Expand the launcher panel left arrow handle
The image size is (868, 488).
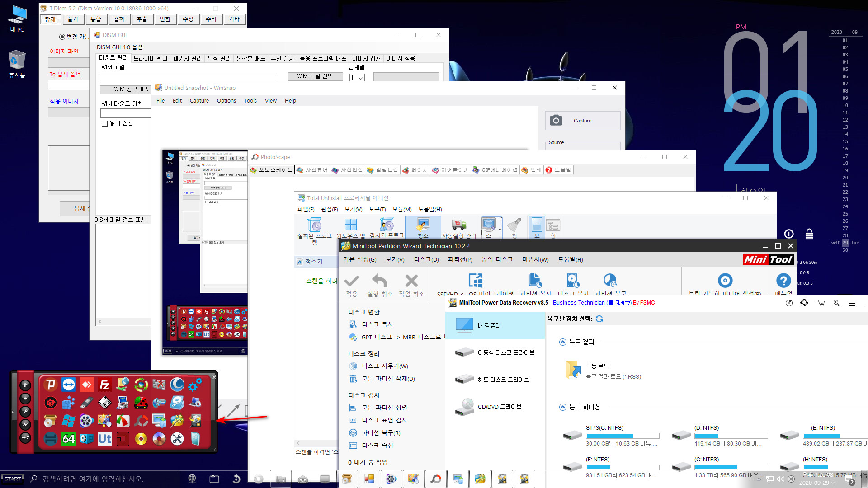point(13,412)
